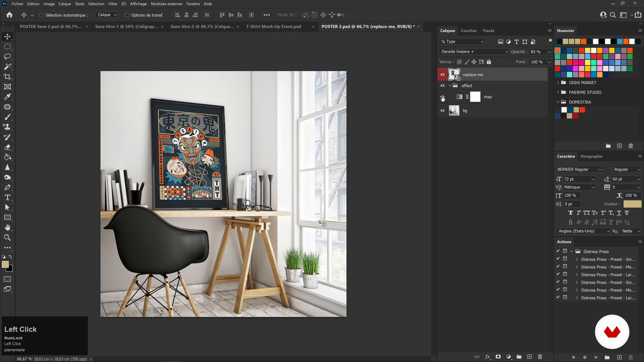644x362 pixels.
Task: Open the BERNIER Regular font dropdown
Action: pyautogui.click(x=600, y=169)
